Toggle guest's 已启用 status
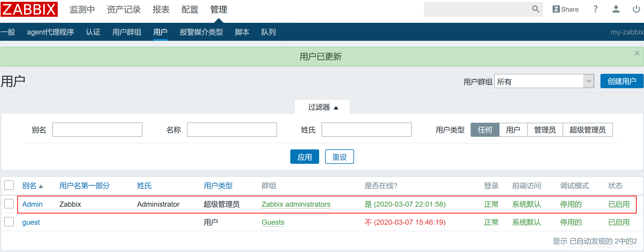 coord(619,222)
